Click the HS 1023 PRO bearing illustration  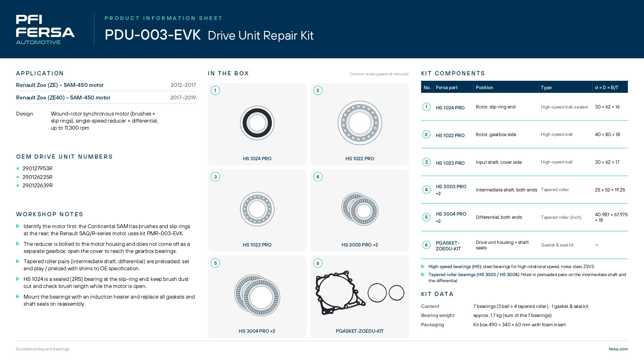257,209
